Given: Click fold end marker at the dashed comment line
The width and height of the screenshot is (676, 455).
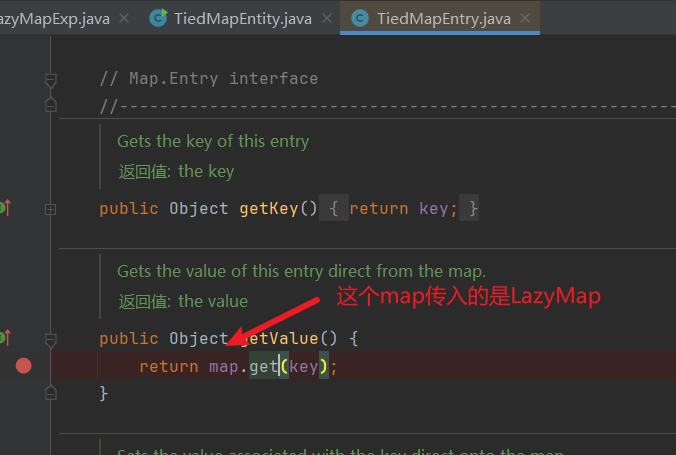Looking at the screenshot, I should click(x=50, y=104).
